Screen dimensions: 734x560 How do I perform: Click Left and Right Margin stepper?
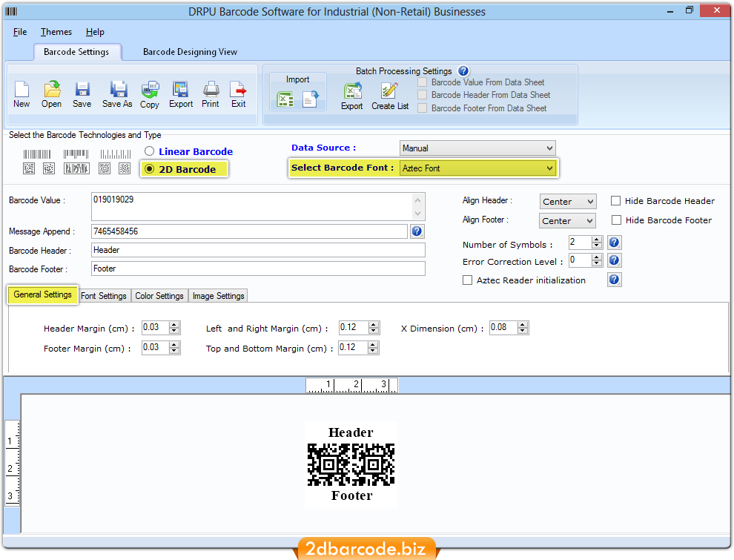pyautogui.click(x=374, y=328)
